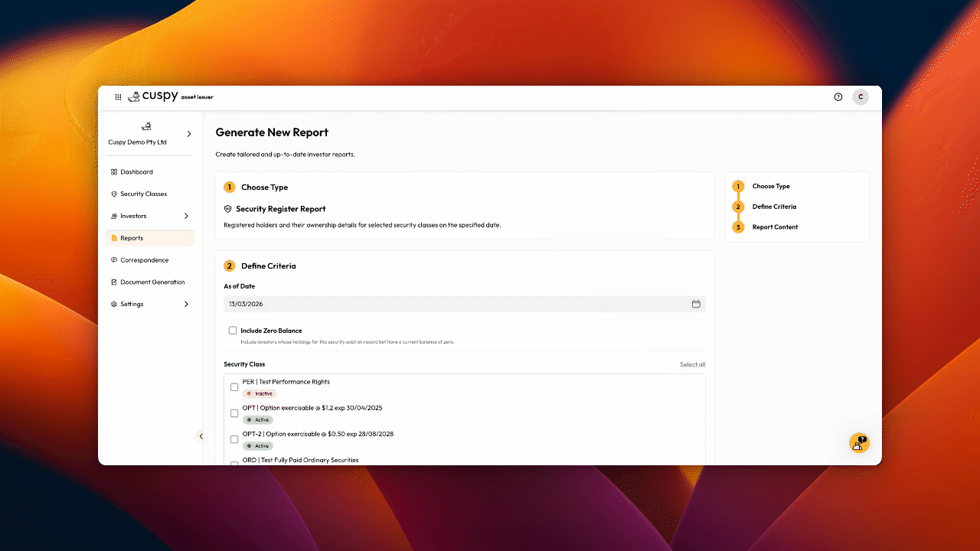Viewport: 980px width, 551px height.
Task: Expand the Investors submenu chevron
Action: pyautogui.click(x=186, y=216)
